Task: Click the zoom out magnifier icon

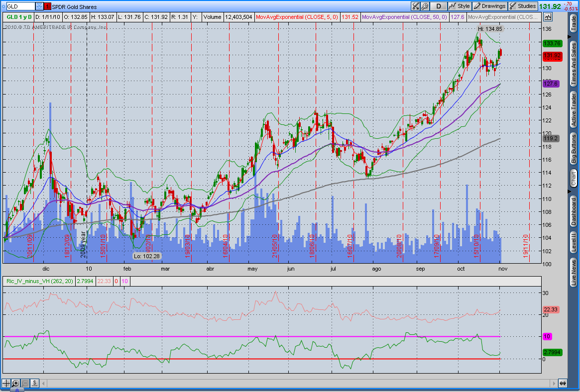Action: click(25, 383)
